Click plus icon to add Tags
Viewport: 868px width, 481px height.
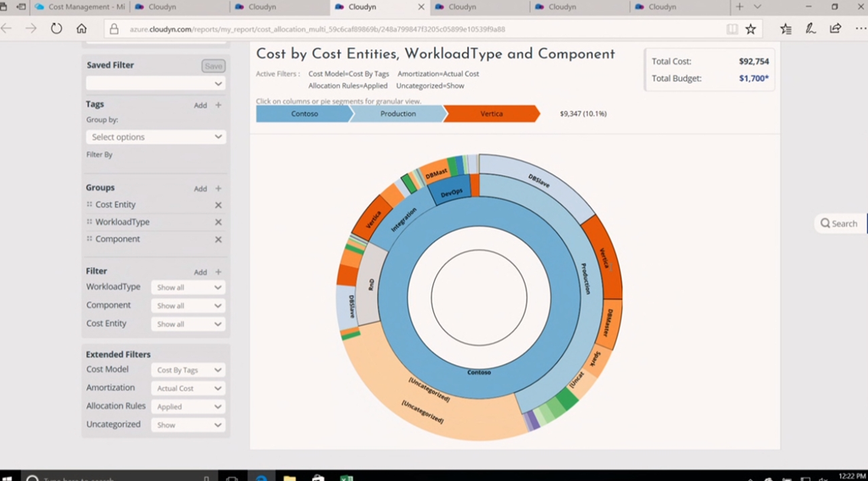coord(218,105)
